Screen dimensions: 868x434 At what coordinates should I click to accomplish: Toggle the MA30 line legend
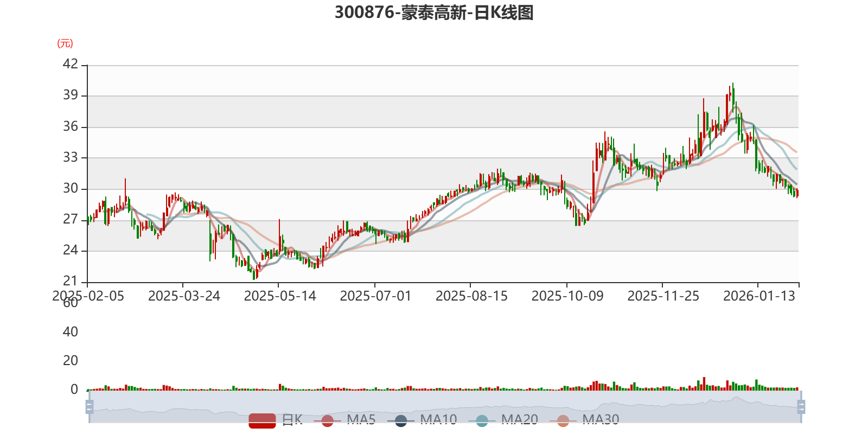[x=584, y=420]
